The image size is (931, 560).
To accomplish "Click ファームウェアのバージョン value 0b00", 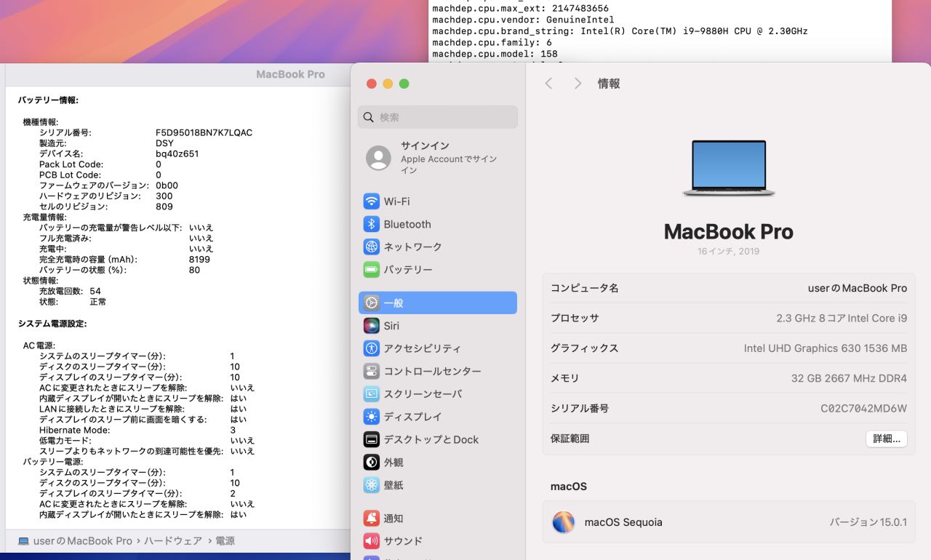I will point(167,185).
